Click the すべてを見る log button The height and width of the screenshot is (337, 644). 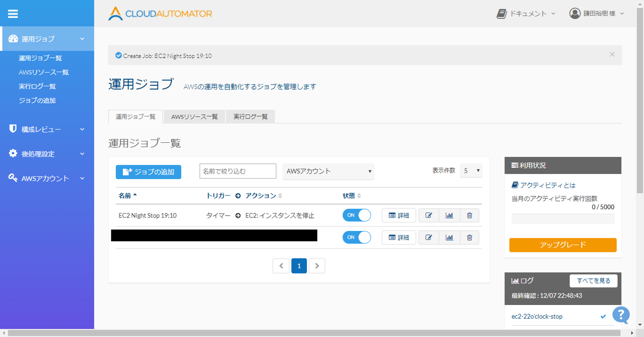(x=593, y=281)
